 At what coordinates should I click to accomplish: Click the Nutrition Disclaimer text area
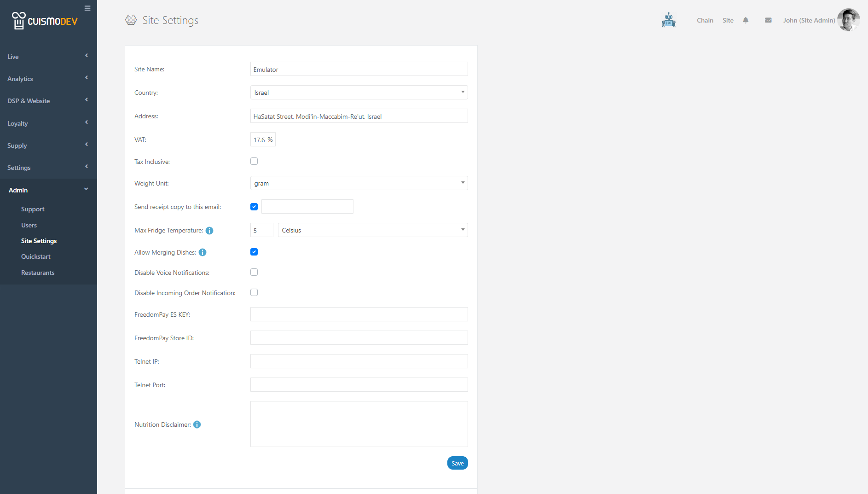(359, 424)
